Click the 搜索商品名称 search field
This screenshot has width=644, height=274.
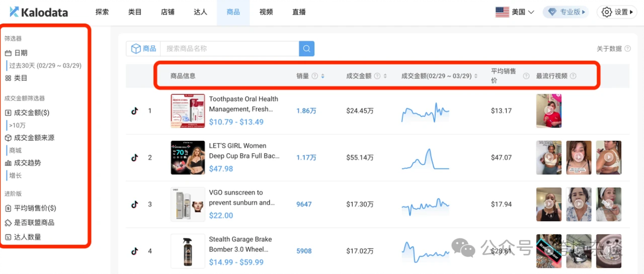pyautogui.click(x=230, y=49)
